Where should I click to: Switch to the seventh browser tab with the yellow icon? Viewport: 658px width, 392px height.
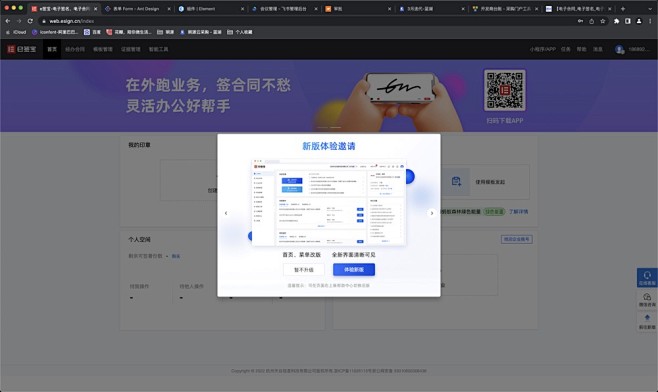click(x=504, y=8)
